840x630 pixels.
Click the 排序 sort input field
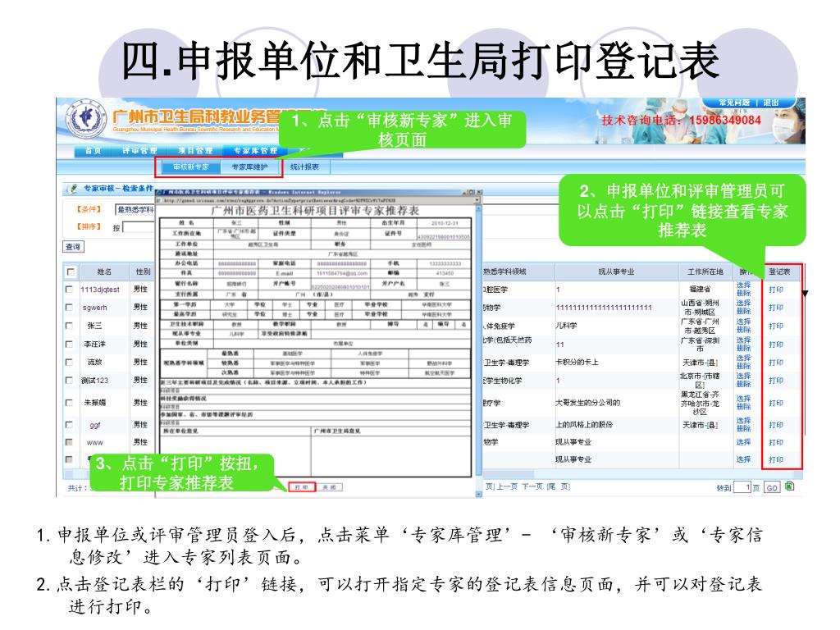139,227
